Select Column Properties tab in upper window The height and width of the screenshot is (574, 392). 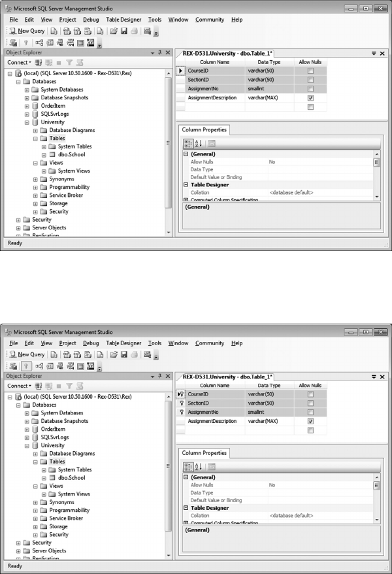point(204,130)
